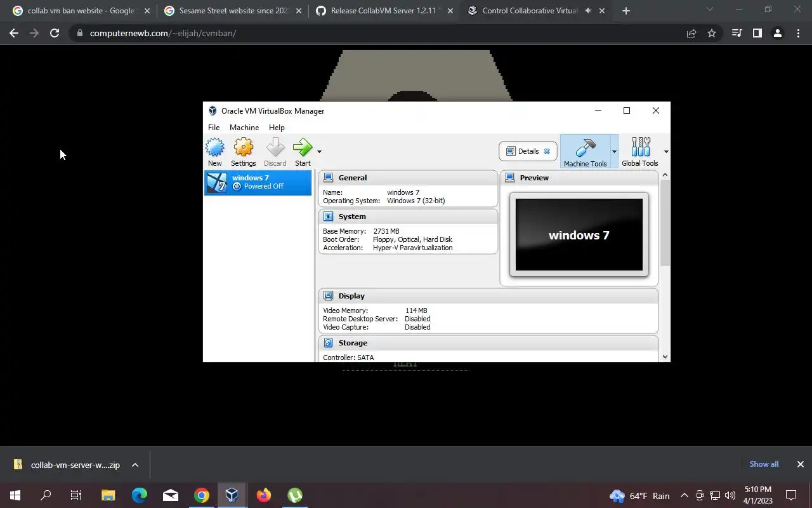Open the notification center icon
The image size is (812, 508).
(791, 495)
